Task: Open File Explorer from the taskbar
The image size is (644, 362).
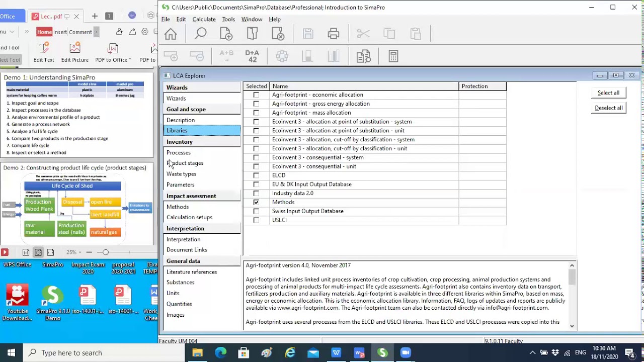Action: [x=197, y=352]
